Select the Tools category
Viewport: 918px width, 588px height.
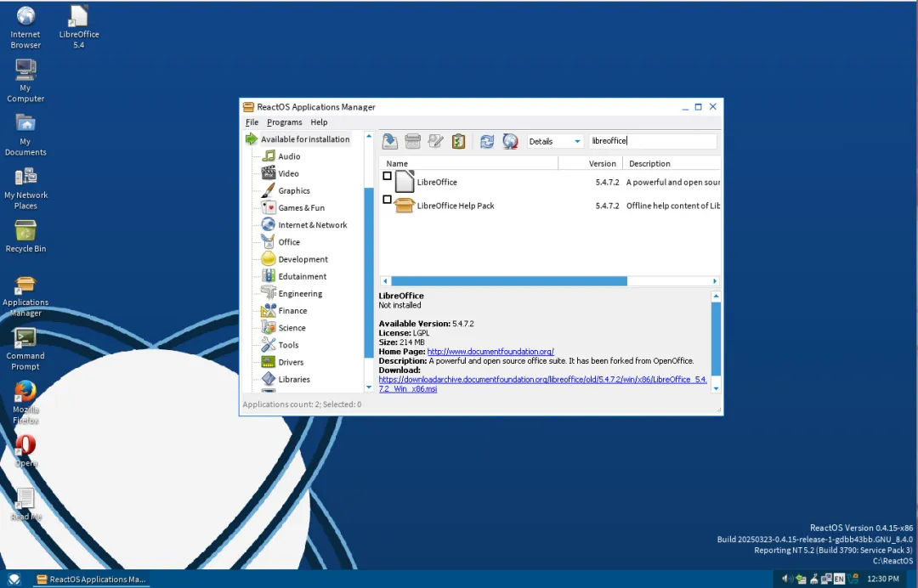click(280, 345)
